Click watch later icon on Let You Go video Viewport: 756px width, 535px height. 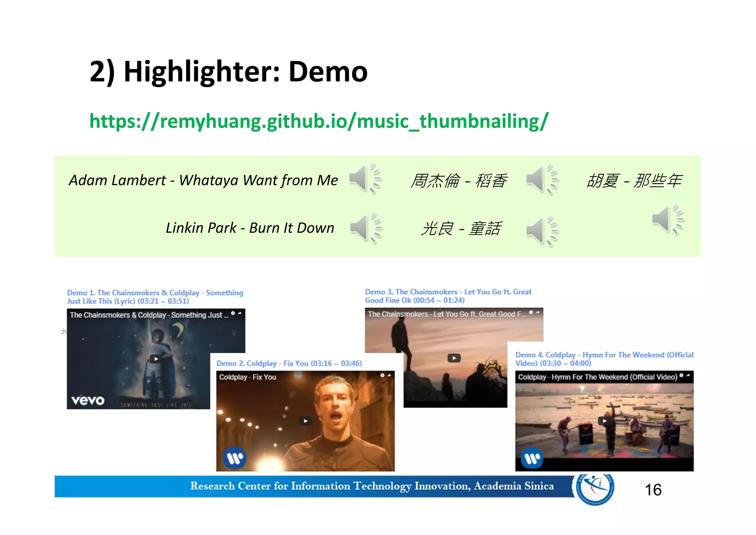point(531,312)
